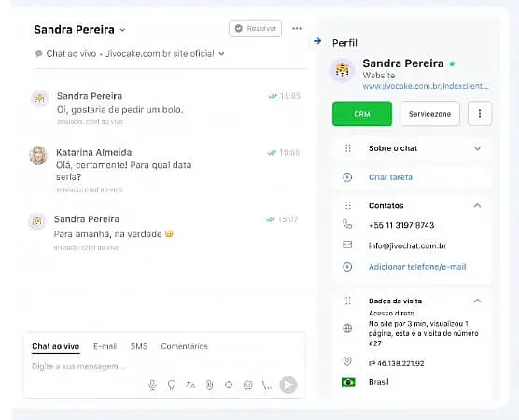Screen dimensions: 519x420
Task: Collapse the Dados da visita section
Action: click(x=477, y=301)
